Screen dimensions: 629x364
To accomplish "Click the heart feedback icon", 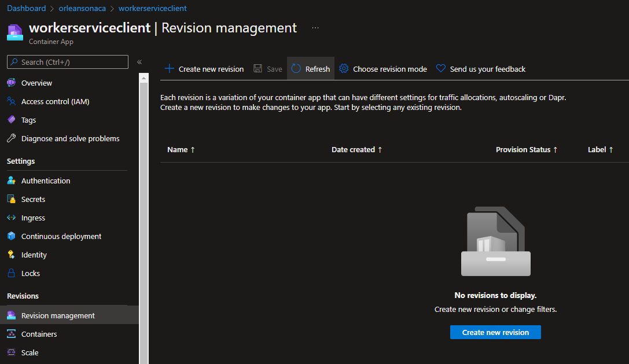I will (441, 69).
